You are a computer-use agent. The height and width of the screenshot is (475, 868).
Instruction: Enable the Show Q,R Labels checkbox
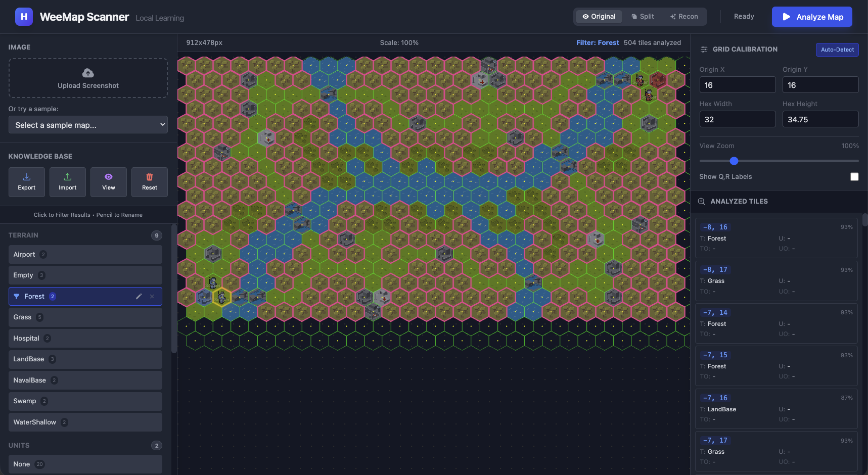pyautogui.click(x=854, y=177)
